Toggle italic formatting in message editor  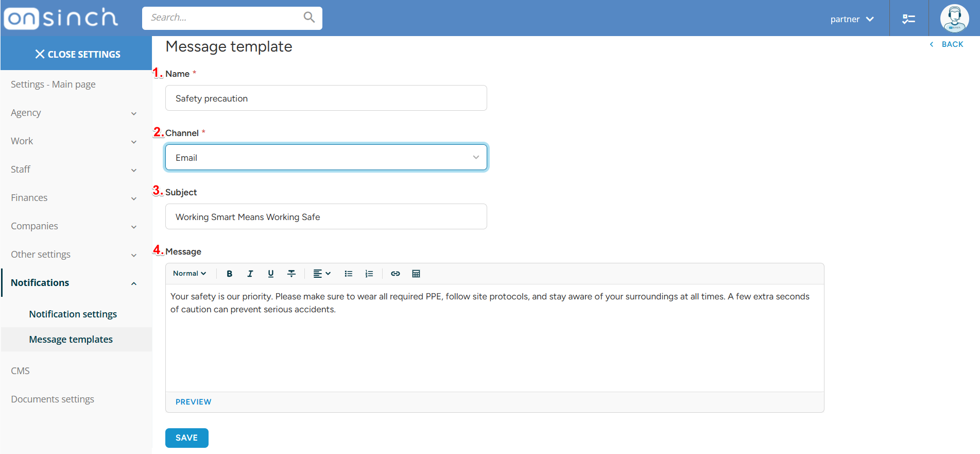click(x=250, y=274)
